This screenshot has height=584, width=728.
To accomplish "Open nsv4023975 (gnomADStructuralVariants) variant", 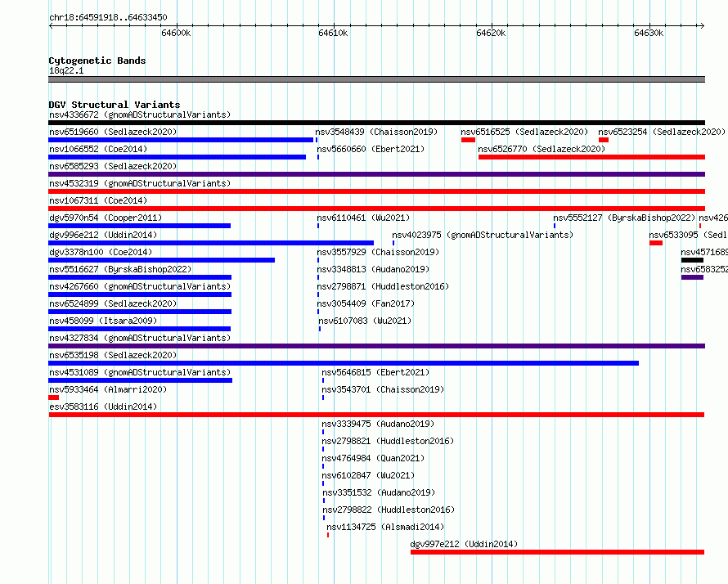I will [483, 235].
